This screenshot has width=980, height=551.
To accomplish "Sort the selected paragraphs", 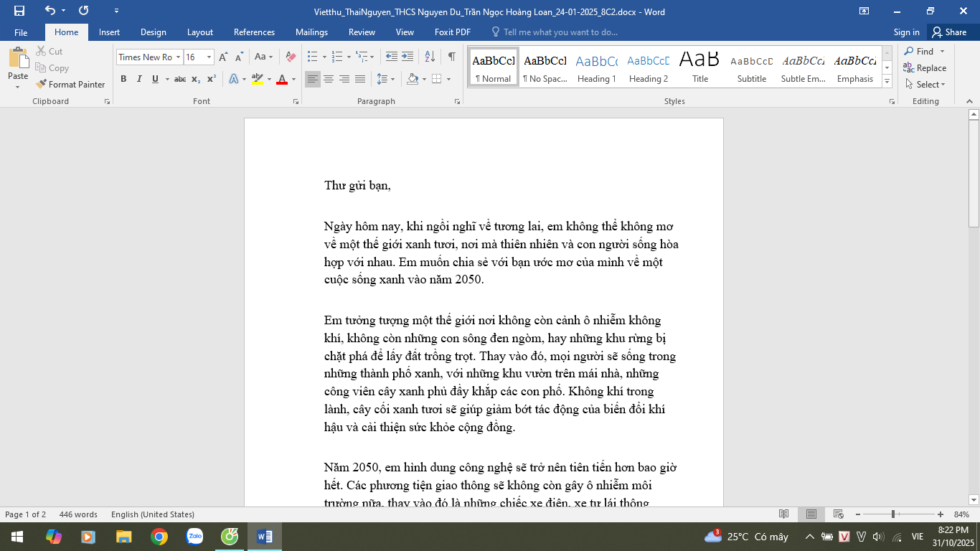I will (x=430, y=57).
